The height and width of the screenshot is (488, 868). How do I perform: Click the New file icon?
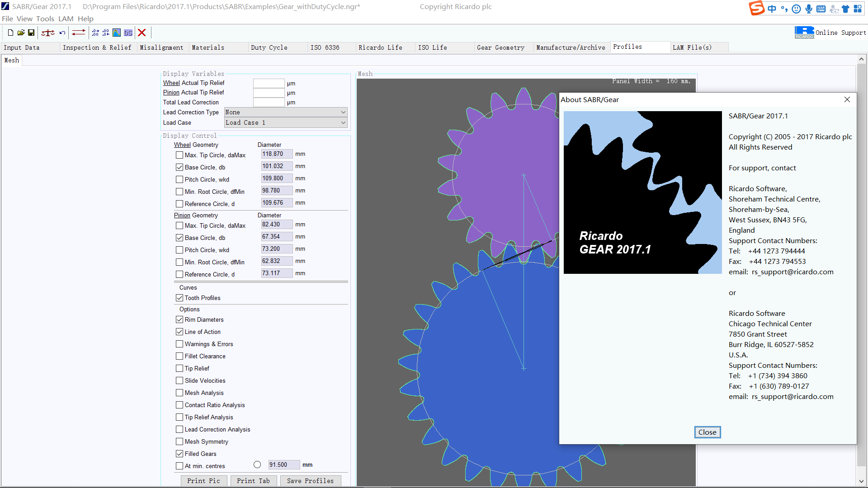pos(10,33)
